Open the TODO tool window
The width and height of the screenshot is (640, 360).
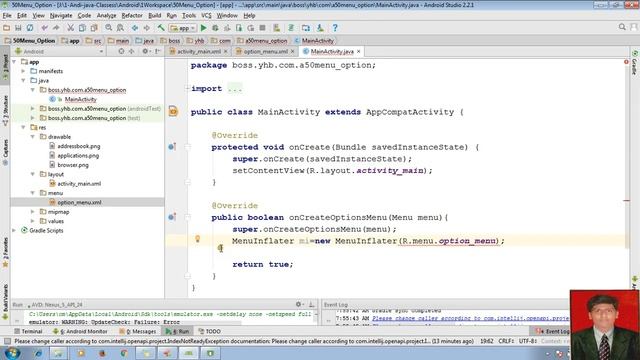coord(209,331)
